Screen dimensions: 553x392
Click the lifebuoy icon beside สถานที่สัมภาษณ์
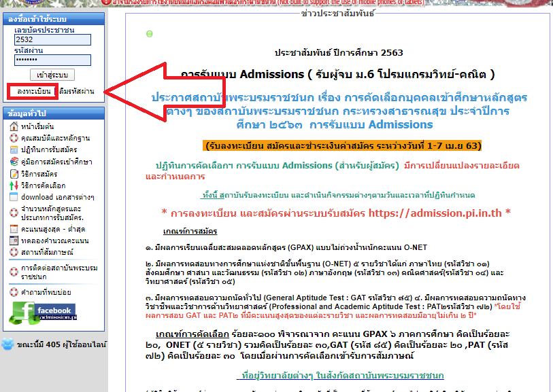pyautogui.click(x=14, y=252)
